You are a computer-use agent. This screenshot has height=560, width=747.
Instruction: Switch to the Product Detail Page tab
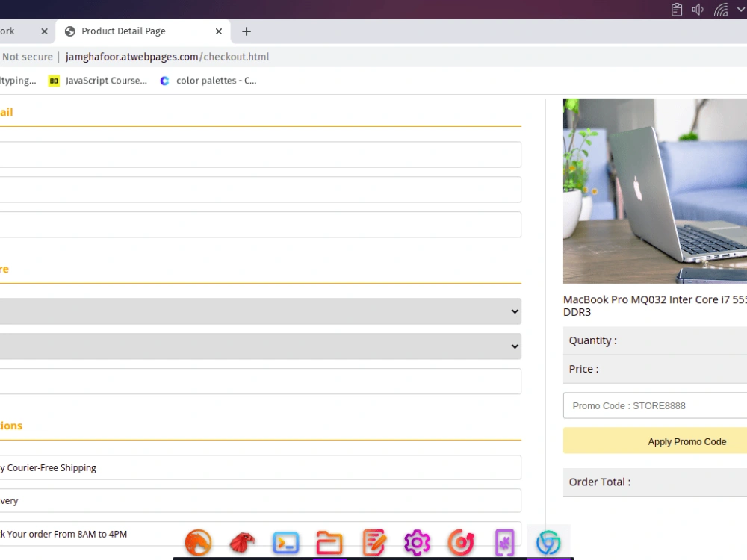(143, 31)
